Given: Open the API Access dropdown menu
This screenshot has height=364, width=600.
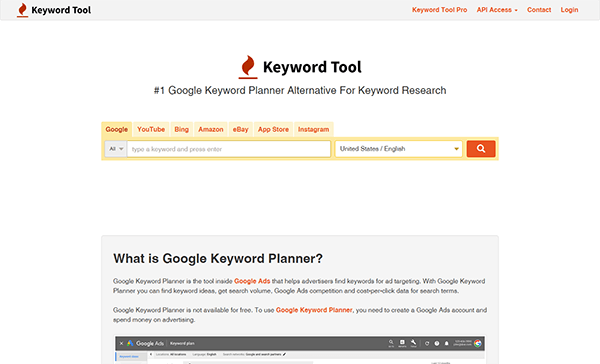Looking at the screenshot, I should 497,10.
